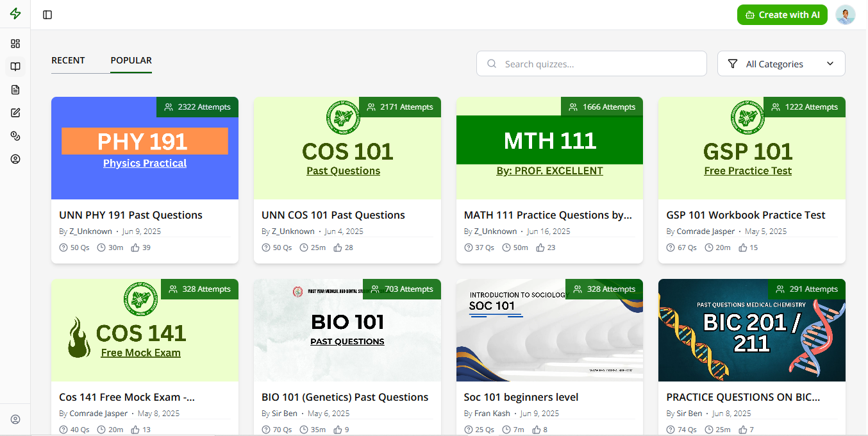Select the compose/edit pencil icon in sidebar
The image size is (868, 436).
coord(15,112)
